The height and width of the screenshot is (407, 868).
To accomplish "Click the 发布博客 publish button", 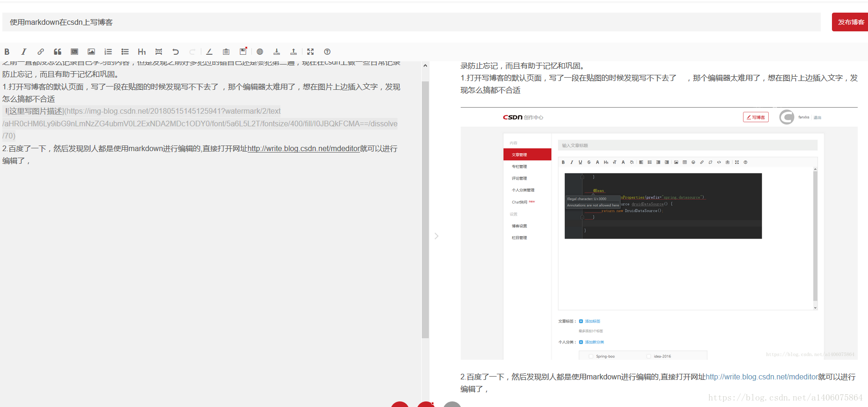I will pos(850,22).
